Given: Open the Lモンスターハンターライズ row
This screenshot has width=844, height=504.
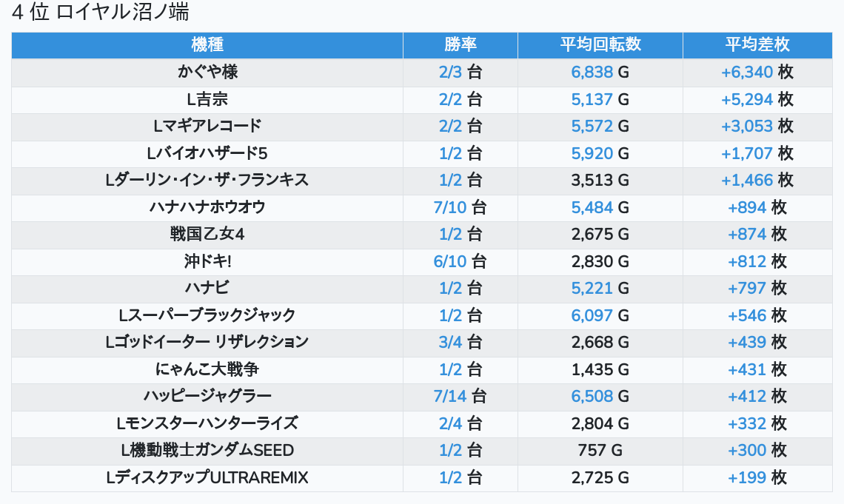Looking at the screenshot, I should coord(422,423).
